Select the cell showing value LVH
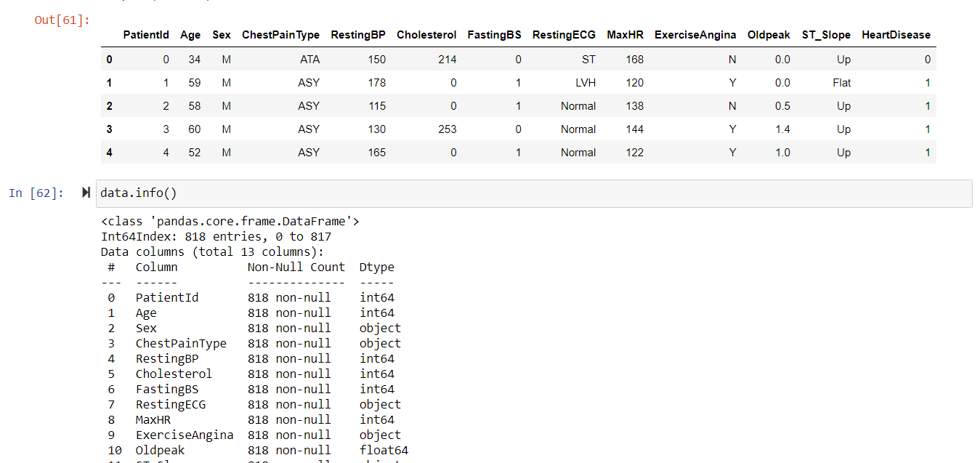Screen dimensions: 980x463 585,82
